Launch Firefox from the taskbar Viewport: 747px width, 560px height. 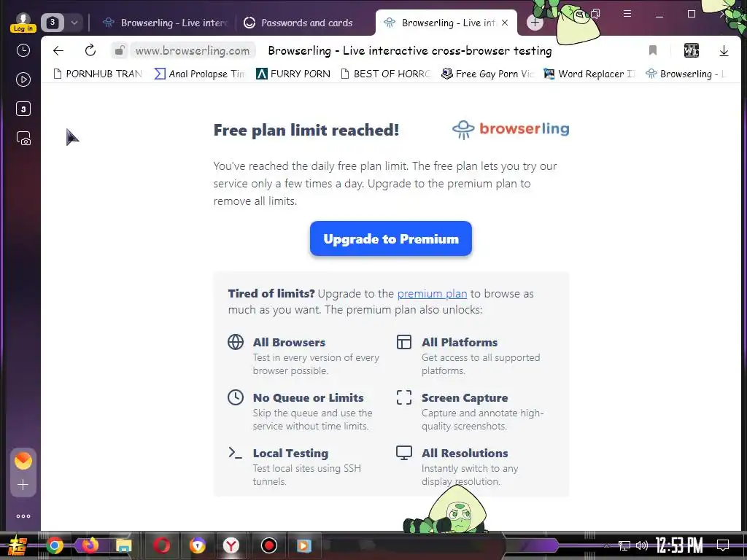tap(90, 545)
